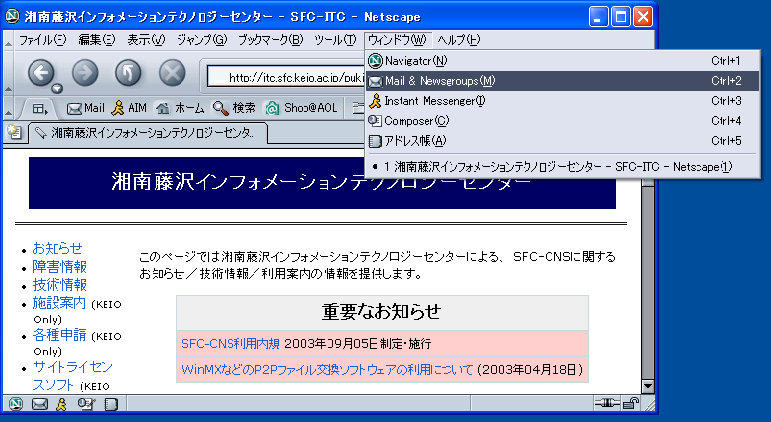Click the new tab button beside tab strip
Viewport: 771px width, 422px height.
[x=15, y=132]
